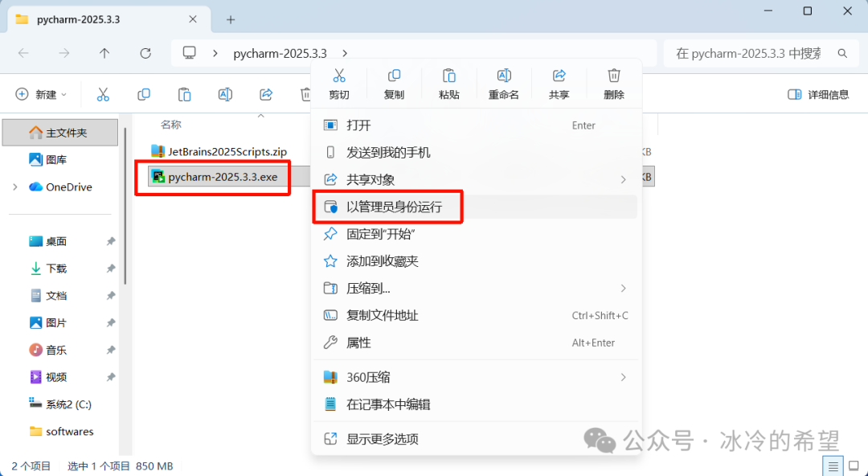The image size is (868, 476).
Task: Choose 属性 in the context menu
Action: coord(358,343)
